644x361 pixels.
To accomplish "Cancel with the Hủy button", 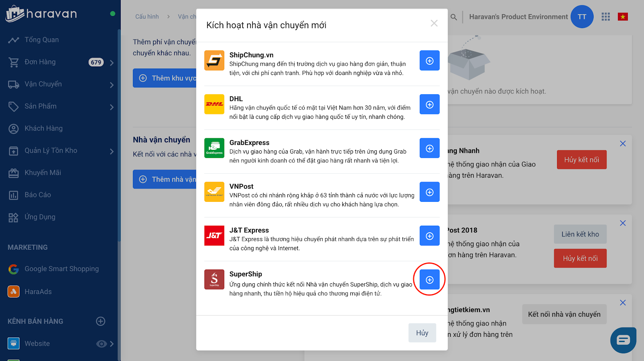I will (x=422, y=333).
